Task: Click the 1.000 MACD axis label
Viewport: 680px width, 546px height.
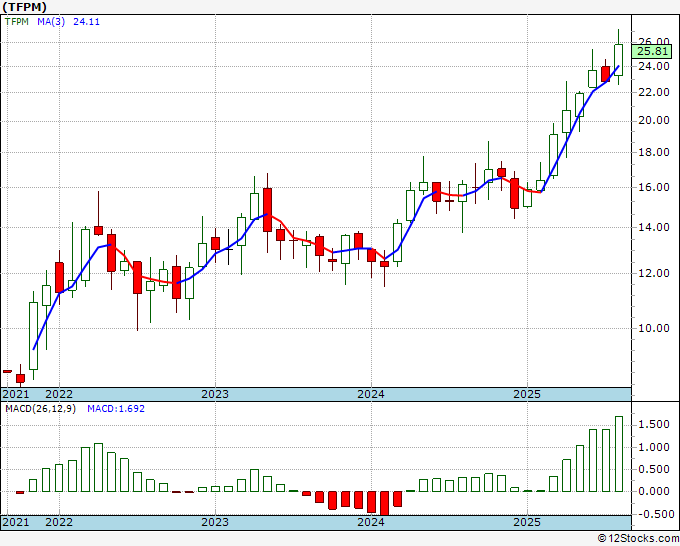Action: 656,447
